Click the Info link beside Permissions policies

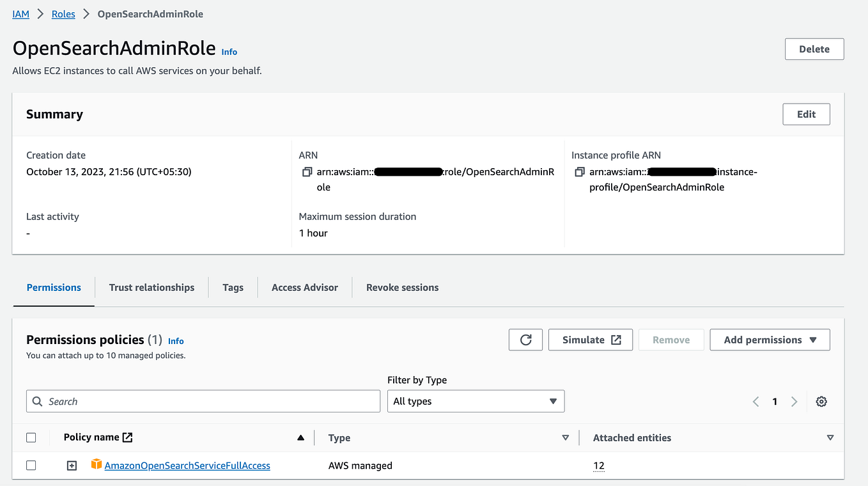point(176,341)
